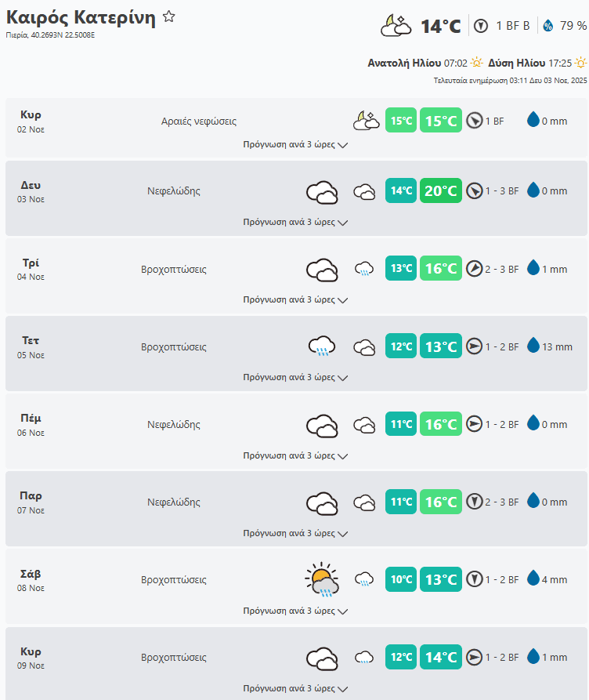Click the rain droplet icon showing 13 mm
589x700 pixels.
pos(533,346)
